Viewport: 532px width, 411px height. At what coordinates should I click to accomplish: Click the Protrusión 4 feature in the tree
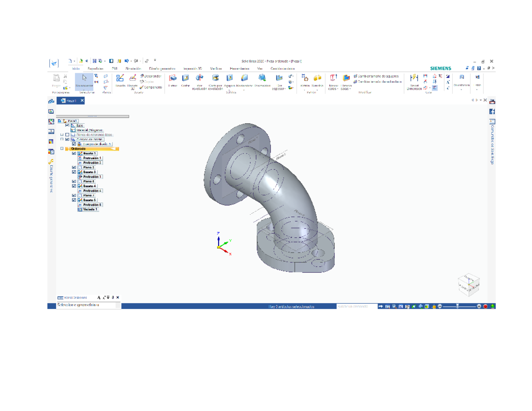click(93, 191)
